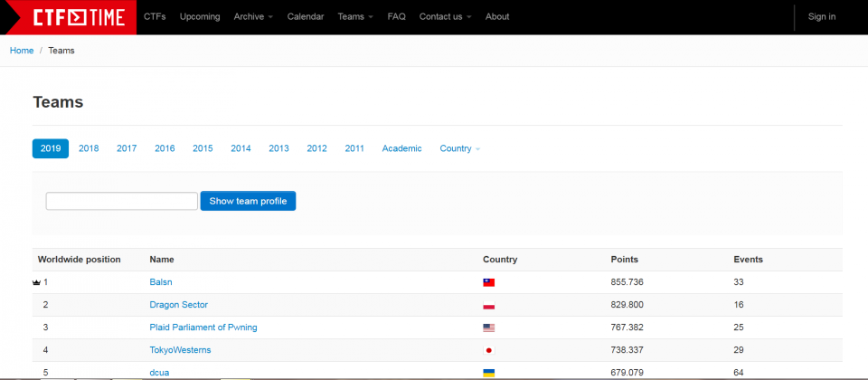Switch to the 2017 rankings tab
Image resolution: width=868 pixels, height=380 pixels.
[127, 148]
